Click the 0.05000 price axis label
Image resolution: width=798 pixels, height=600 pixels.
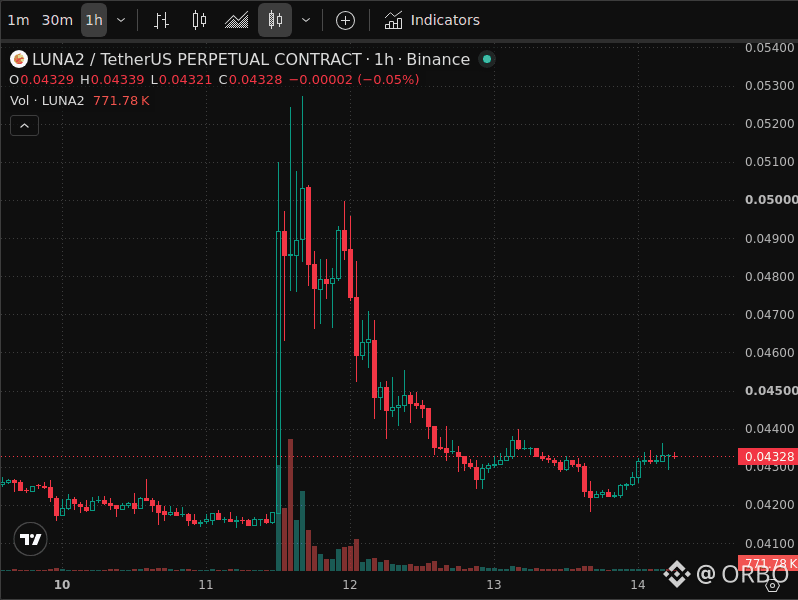click(x=771, y=200)
